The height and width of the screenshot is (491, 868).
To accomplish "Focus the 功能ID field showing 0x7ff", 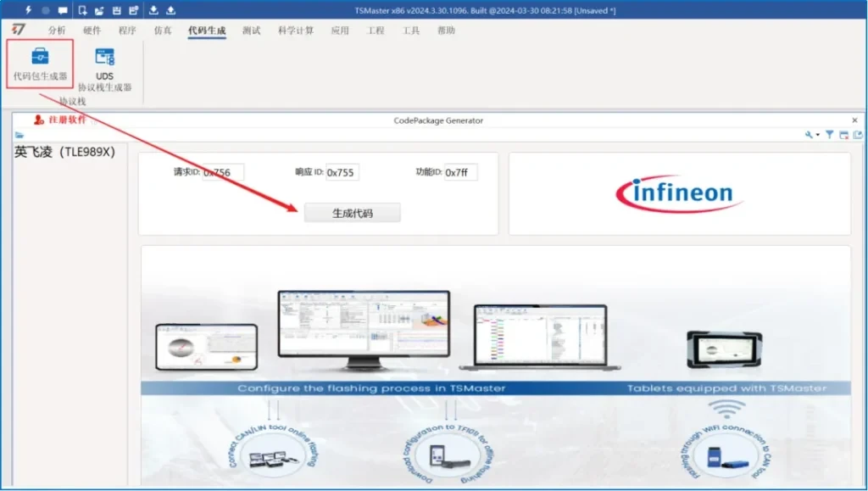I will point(460,172).
